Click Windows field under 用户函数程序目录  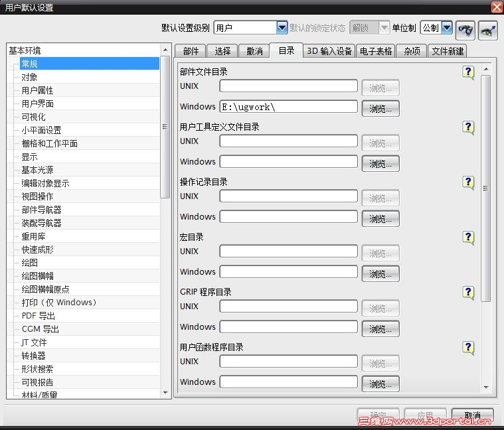click(288, 382)
